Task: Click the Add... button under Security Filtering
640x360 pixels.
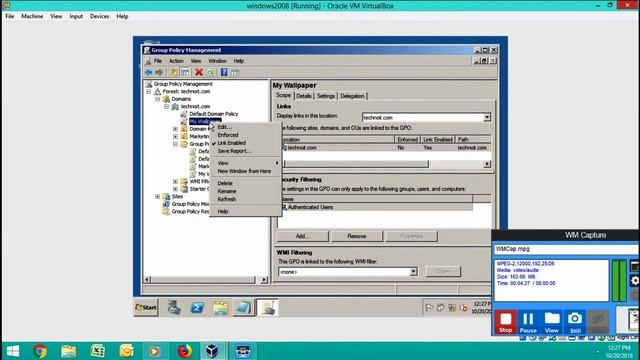Action: 302,236
